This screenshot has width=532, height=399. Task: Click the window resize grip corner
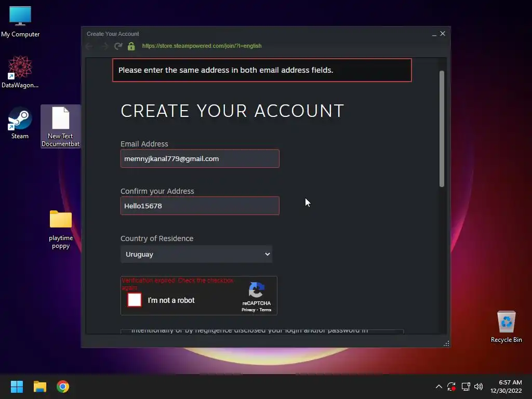(x=446, y=344)
